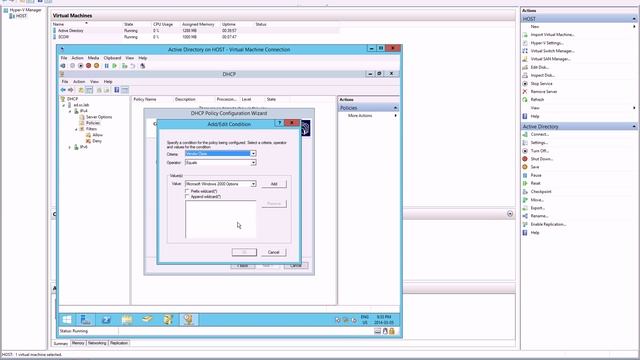Click the orange Save icon in VM toolbar
Image resolution: width=640 pixels, height=360 pixels.
point(97,66)
